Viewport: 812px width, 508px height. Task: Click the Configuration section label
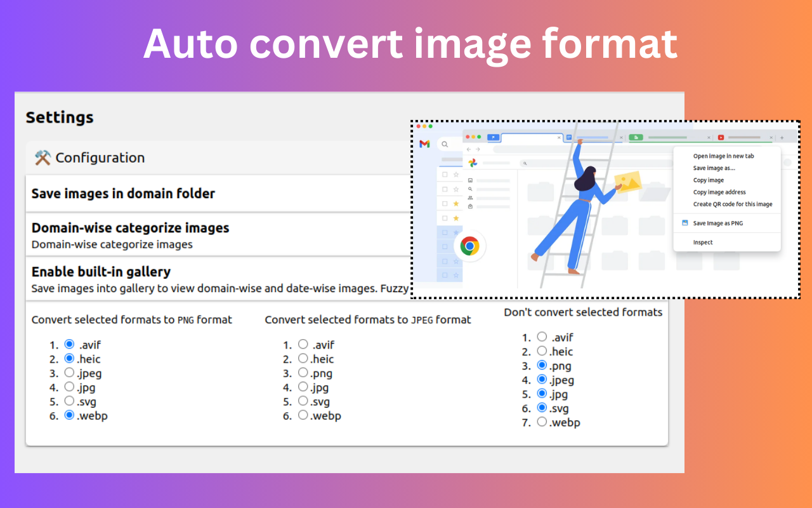(x=100, y=158)
